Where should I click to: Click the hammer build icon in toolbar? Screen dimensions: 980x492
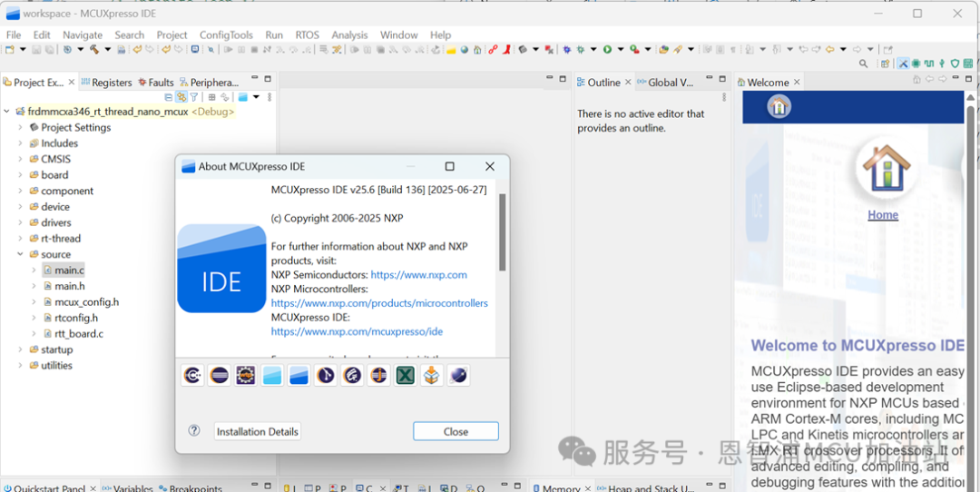click(x=94, y=49)
